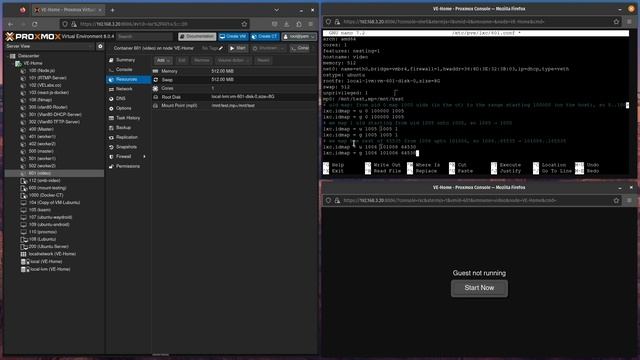Expand the Firewall submenu arrow

click(144, 156)
